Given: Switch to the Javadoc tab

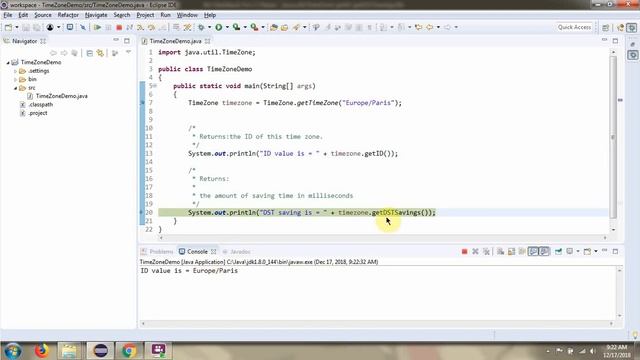Looking at the screenshot, I should click(237, 251).
